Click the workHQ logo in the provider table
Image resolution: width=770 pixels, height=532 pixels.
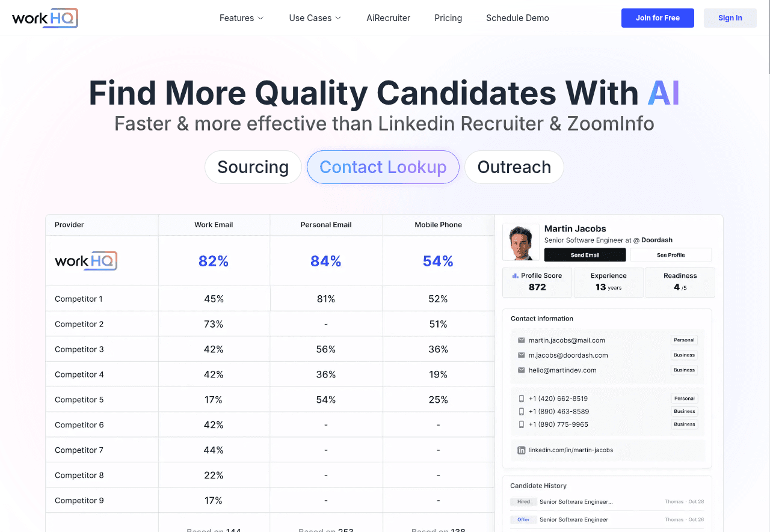pos(86,261)
